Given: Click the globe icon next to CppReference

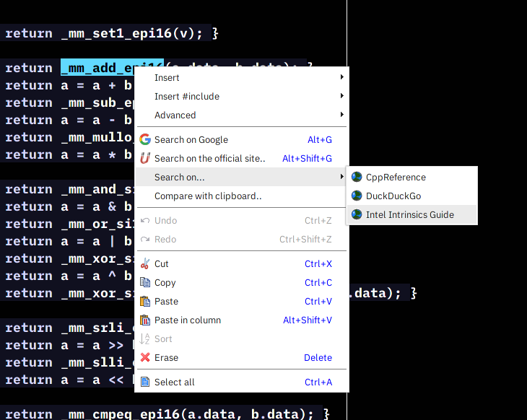Looking at the screenshot, I should [x=357, y=178].
